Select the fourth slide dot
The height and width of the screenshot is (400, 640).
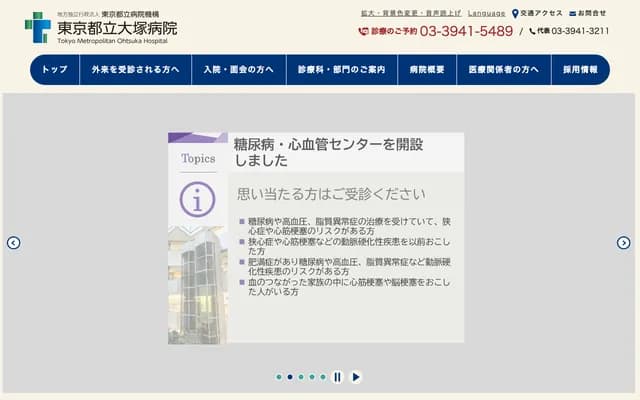[x=312, y=377]
